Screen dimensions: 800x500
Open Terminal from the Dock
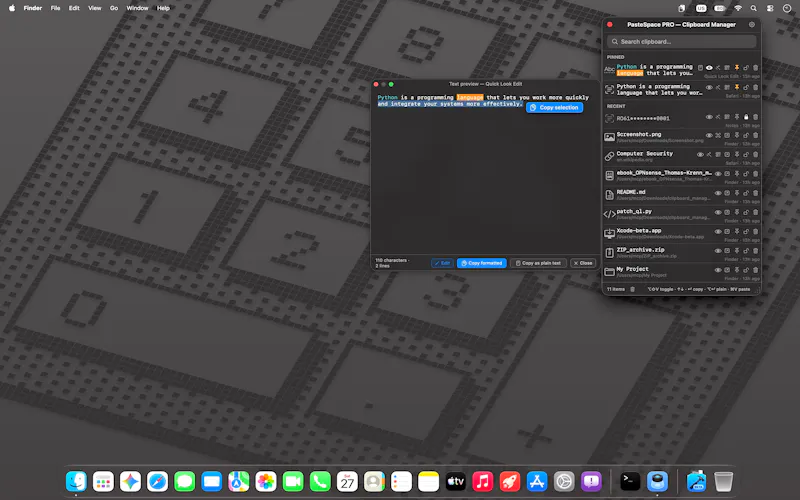pos(630,481)
